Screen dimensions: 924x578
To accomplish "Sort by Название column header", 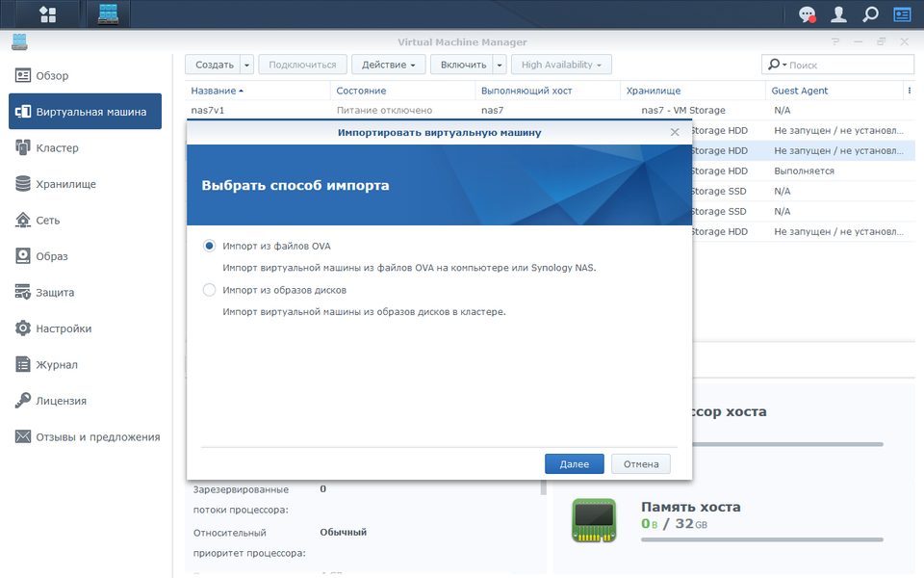I will click(x=257, y=91).
